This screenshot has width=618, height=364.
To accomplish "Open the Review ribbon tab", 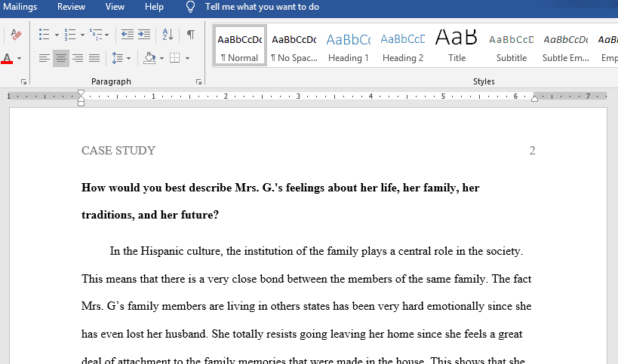I will [x=72, y=7].
